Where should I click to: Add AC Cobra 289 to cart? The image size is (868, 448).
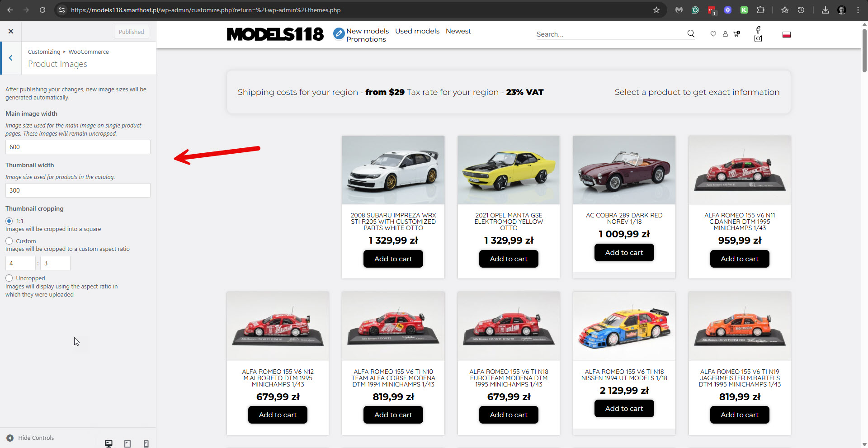tap(624, 253)
